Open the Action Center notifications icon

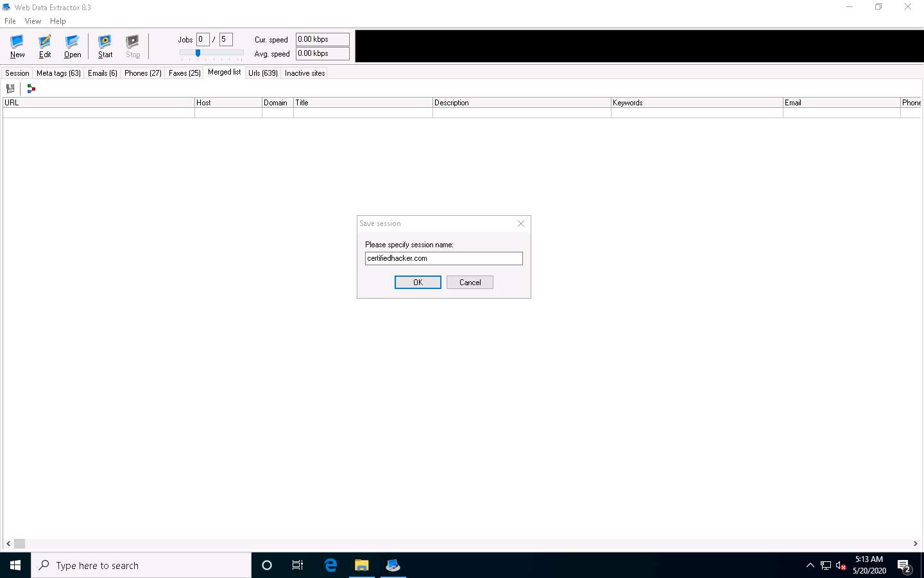coord(905,566)
